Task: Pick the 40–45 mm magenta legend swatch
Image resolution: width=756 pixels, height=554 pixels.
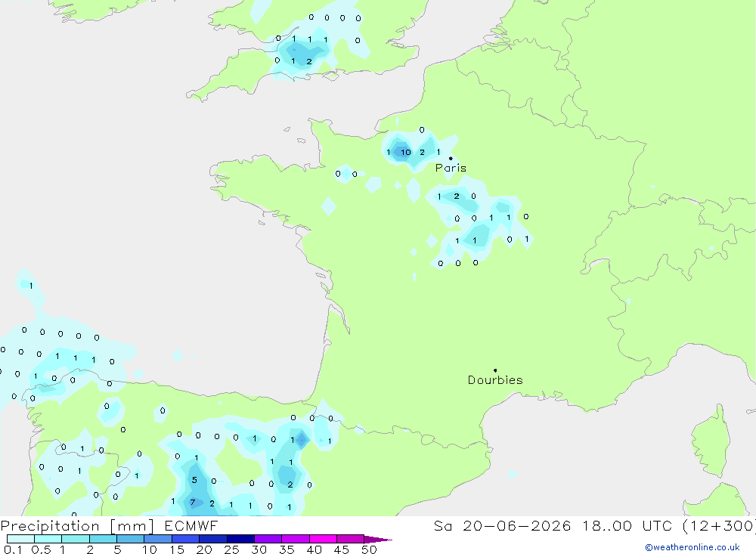Action: tap(323, 539)
